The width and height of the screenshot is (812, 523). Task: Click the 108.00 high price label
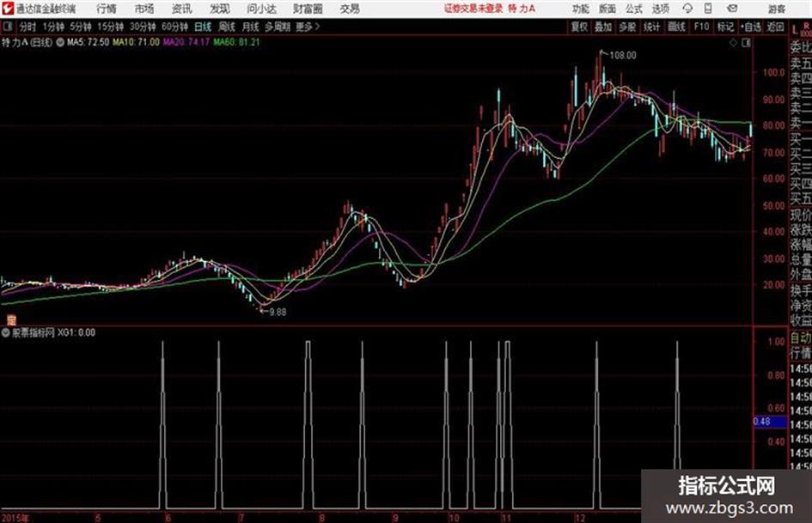click(x=623, y=56)
